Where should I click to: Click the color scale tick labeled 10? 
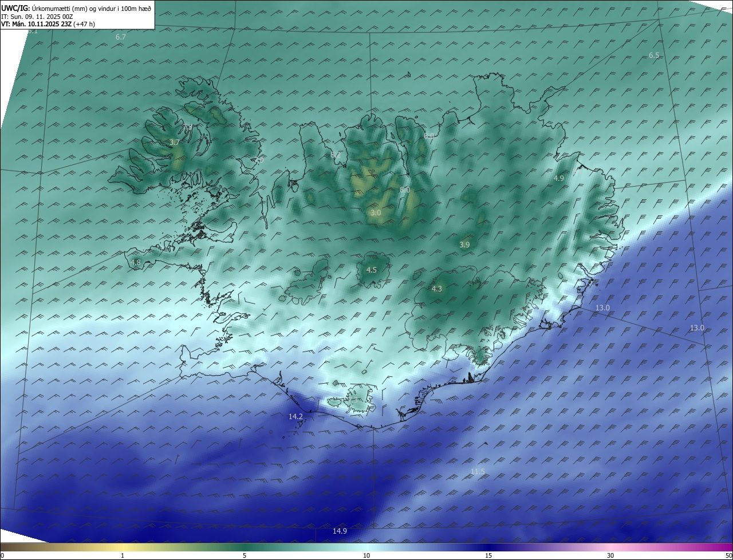[366, 555]
